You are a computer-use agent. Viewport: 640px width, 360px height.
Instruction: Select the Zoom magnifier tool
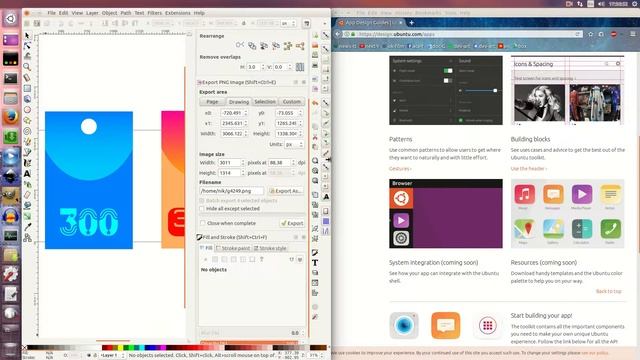[x=27, y=67]
